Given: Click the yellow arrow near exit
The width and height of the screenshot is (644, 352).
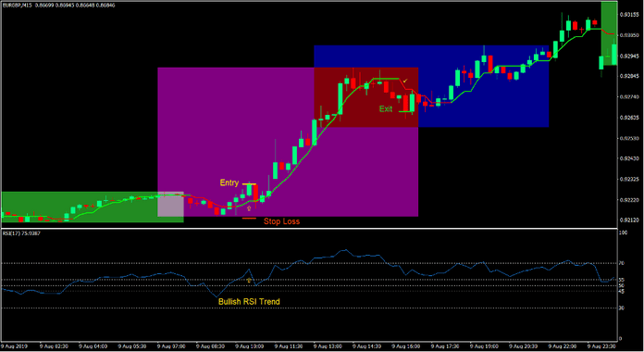Looking at the screenshot, I should [x=405, y=81].
